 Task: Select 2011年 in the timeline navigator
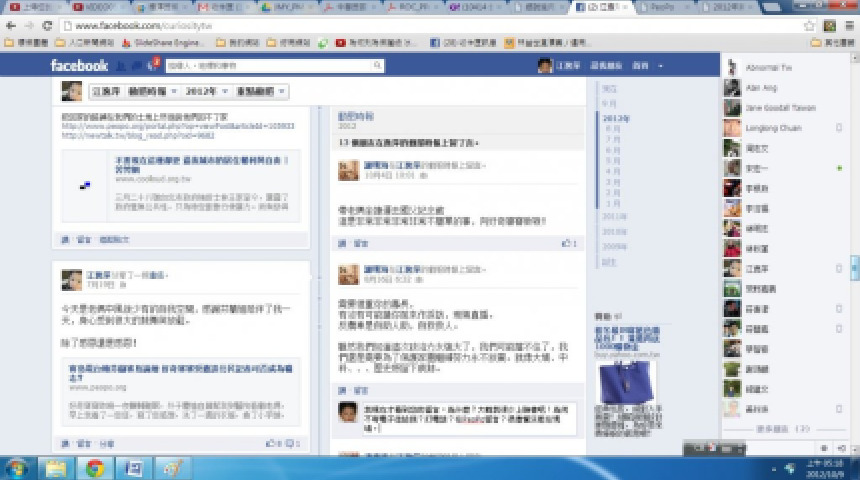(x=614, y=216)
